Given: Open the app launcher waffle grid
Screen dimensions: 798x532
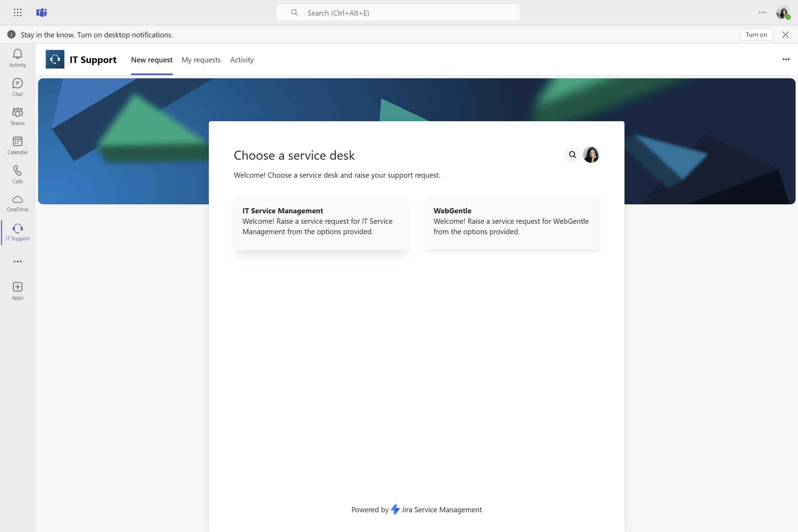Looking at the screenshot, I should pos(18,13).
